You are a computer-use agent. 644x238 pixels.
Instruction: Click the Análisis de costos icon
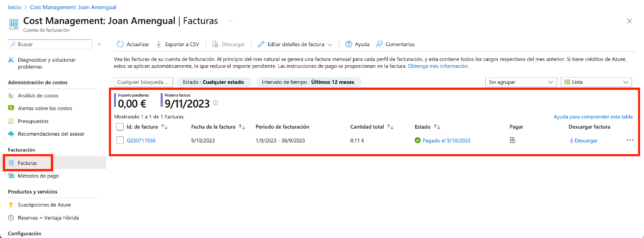(x=11, y=96)
